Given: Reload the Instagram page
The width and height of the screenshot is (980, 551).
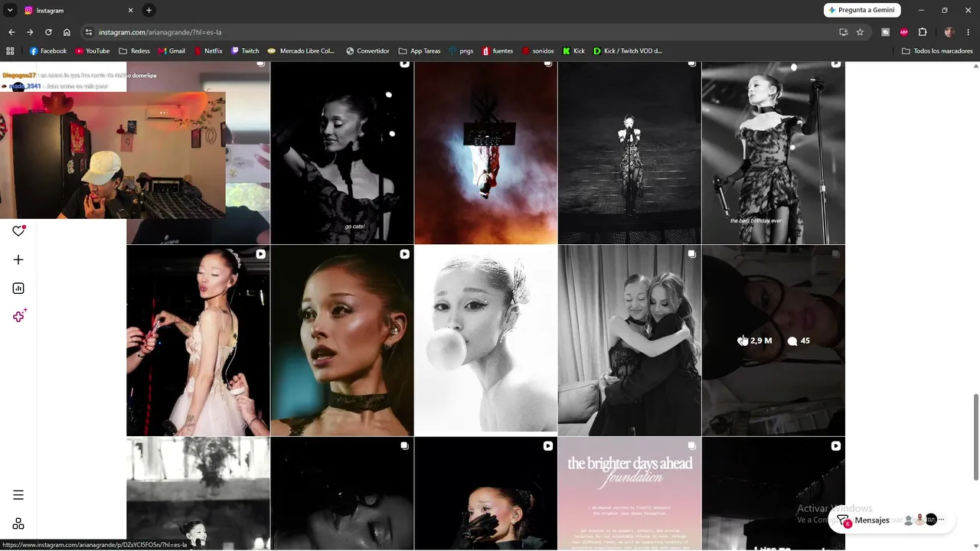Looking at the screenshot, I should pos(48,32).
